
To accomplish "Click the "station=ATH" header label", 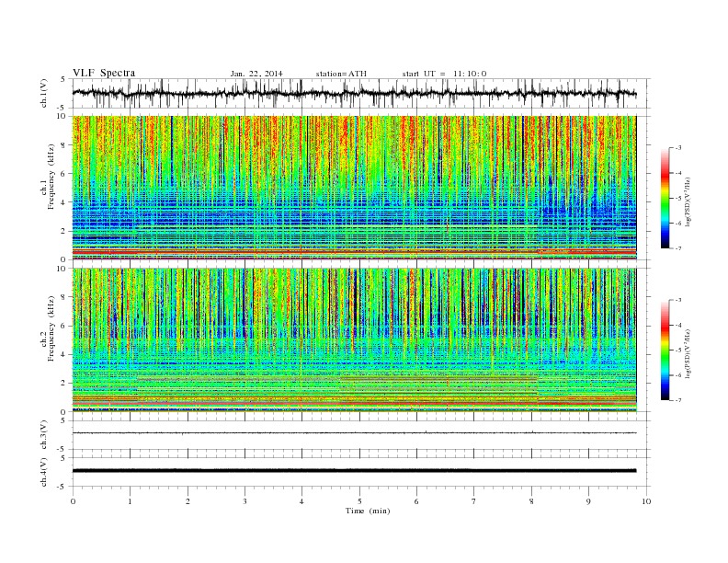I will point(341,74).
